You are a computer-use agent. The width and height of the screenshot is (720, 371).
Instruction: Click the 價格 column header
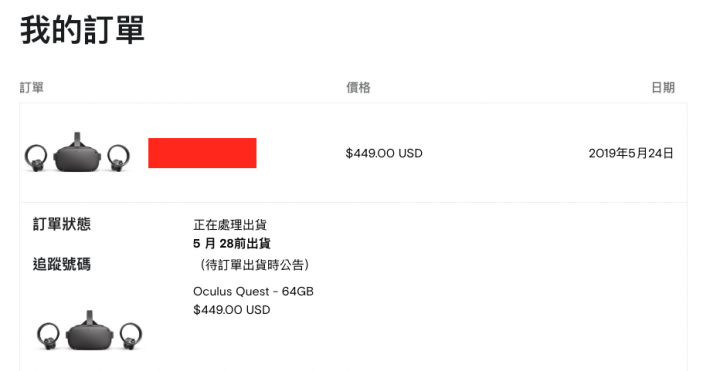pos(358,87)
